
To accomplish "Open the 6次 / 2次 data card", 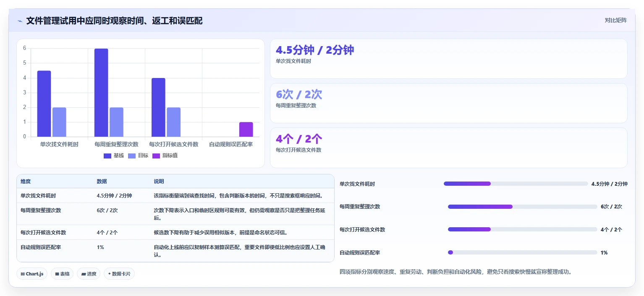I will [448, 103].
